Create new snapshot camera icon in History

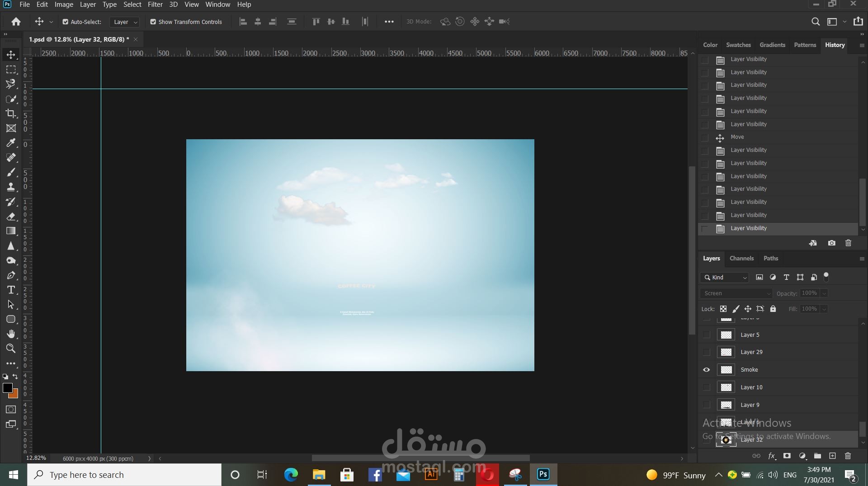click(831, 243)
